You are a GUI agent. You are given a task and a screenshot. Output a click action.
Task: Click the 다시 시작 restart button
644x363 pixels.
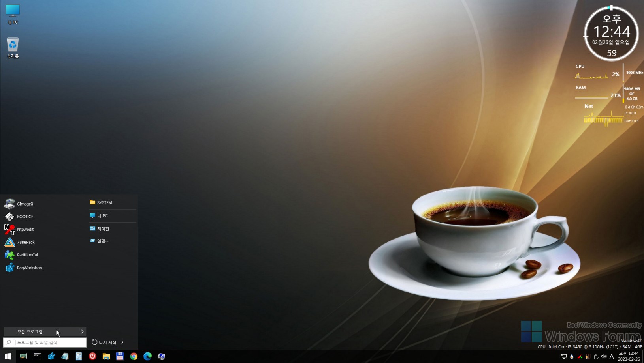coord(104,342)
